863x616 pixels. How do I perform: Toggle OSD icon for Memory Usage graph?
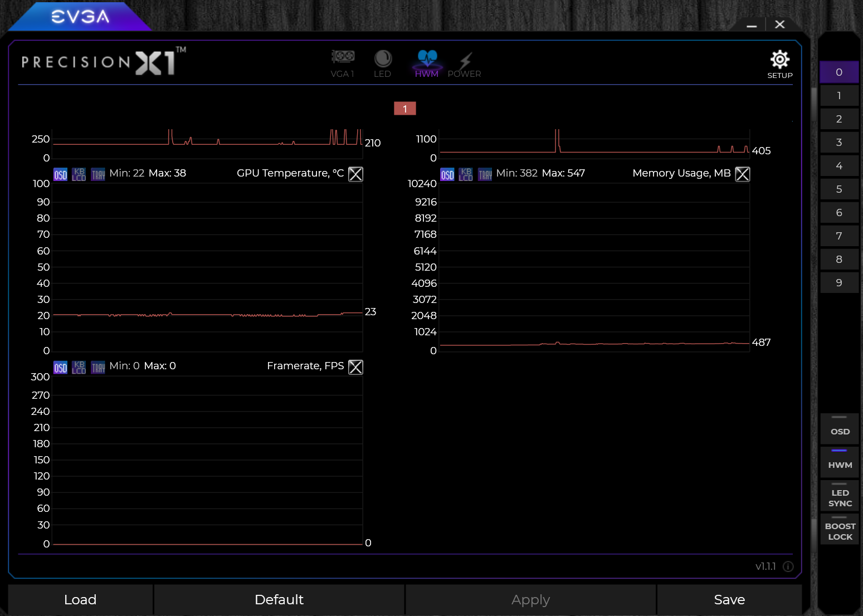coord(447,175)
